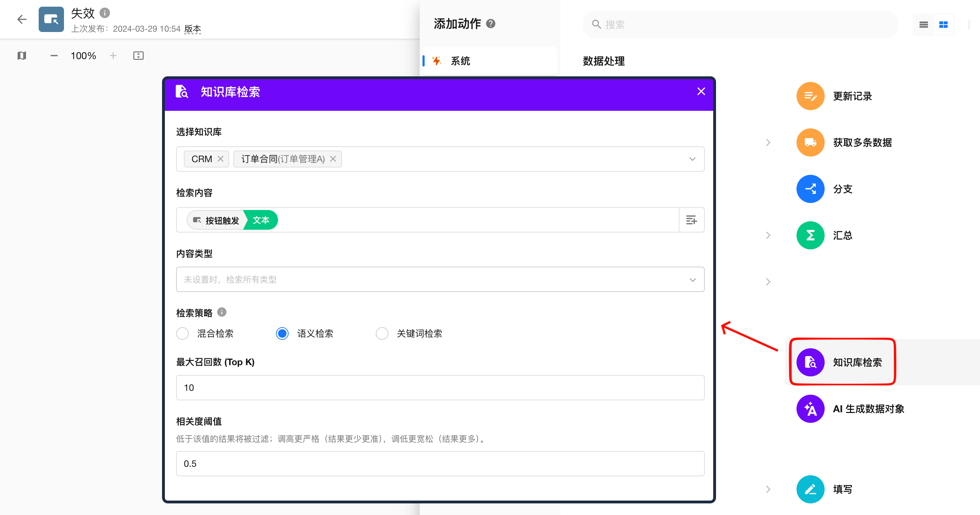The width and height of the screenshot is (980, 515).
Task: Click the map minimap icon
Action: [x=22, y=56]
